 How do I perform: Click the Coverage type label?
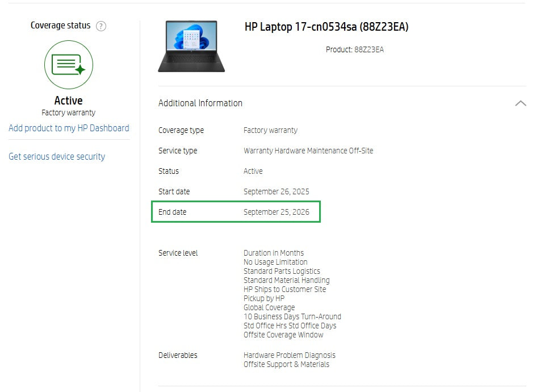[181, 130]
